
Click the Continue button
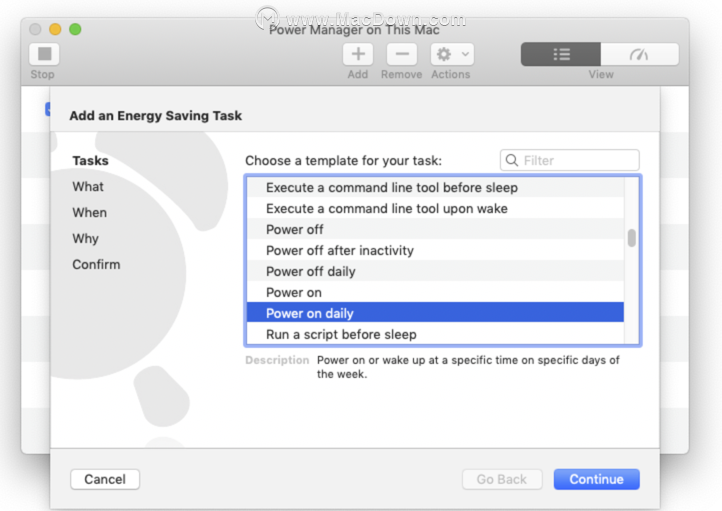[x=596, y=479]
